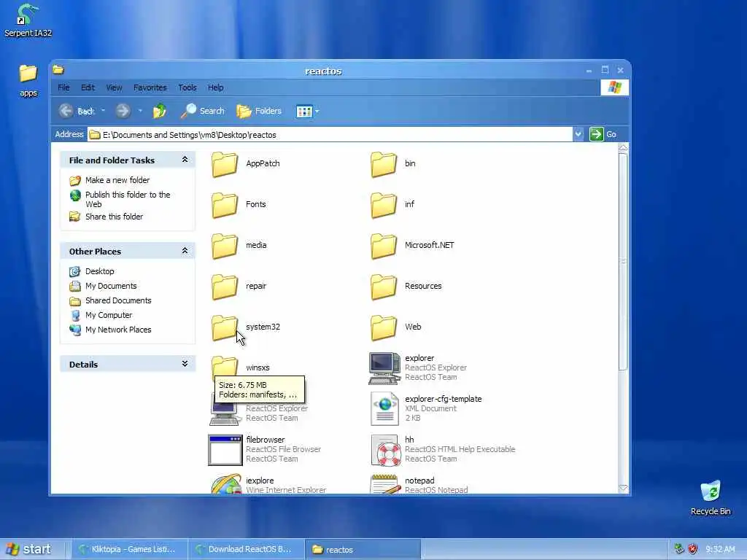Select the notepad application icon
Image resolution: width=747 pixels, height=560 pixels.
tap(384, 484)
